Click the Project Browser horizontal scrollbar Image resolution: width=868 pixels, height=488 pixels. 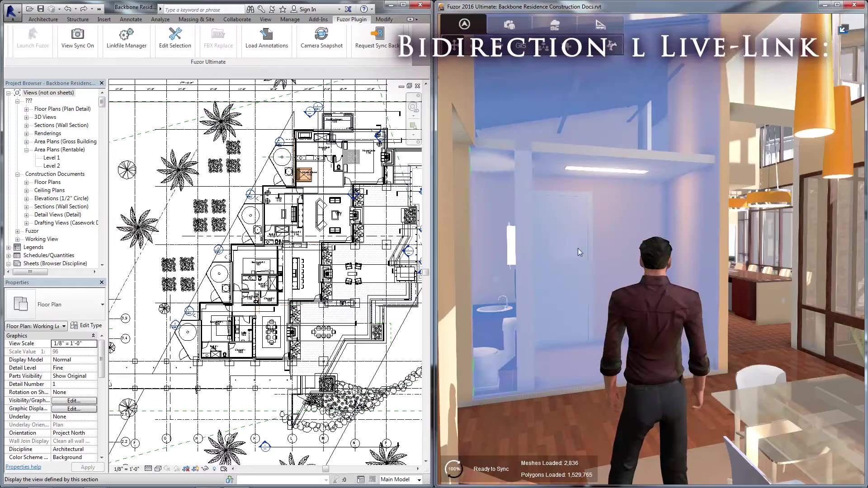(x=52, y=272)
